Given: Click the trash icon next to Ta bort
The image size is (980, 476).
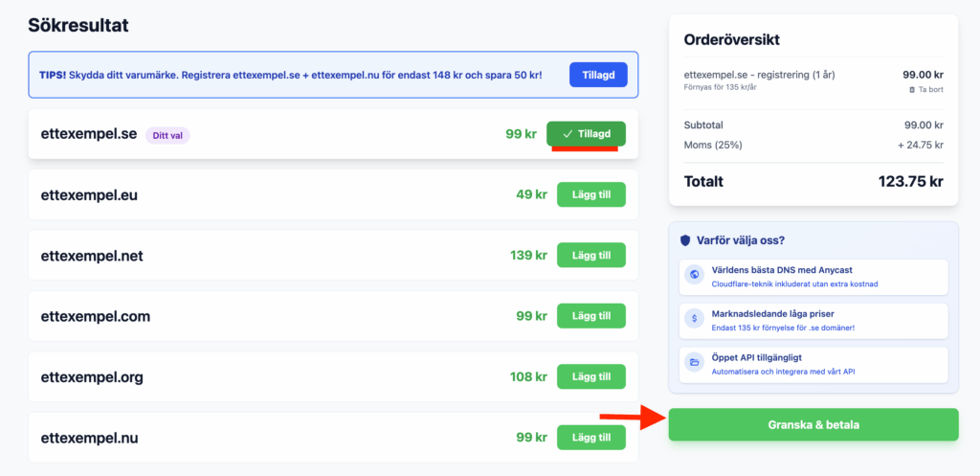Looking at the screenshot, I should 911,89.
